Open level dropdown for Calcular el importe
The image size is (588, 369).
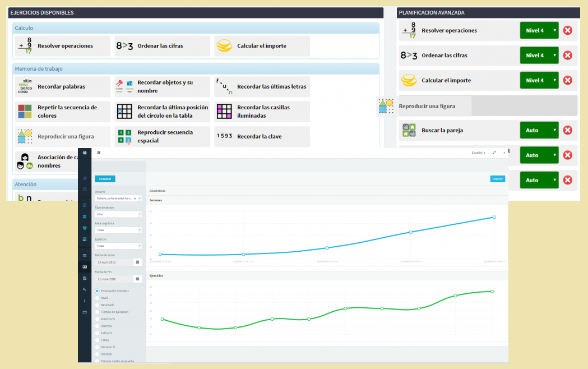click(539, 80)
